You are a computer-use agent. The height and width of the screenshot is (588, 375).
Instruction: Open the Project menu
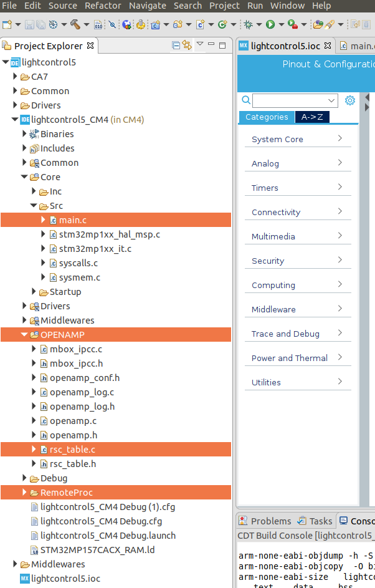[x=224, y=6]
